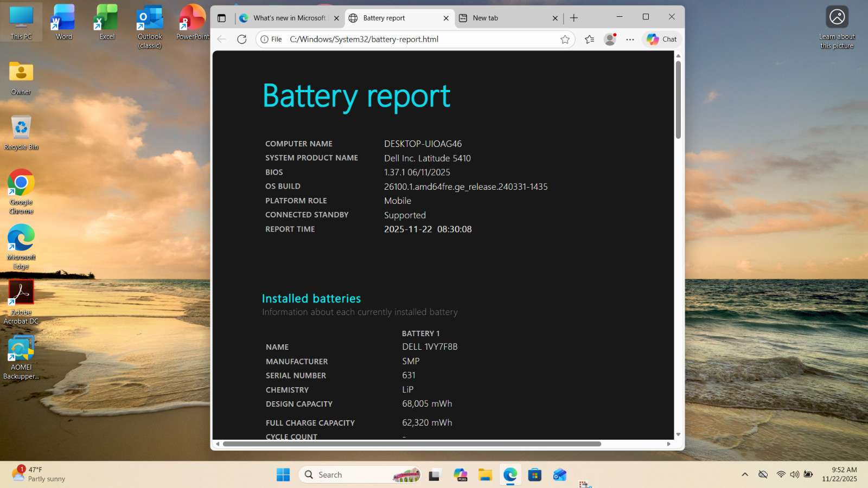This screenshot has height=488, width=868.
Task: Open Word desktop shortcut
Action: coord(63,23)
